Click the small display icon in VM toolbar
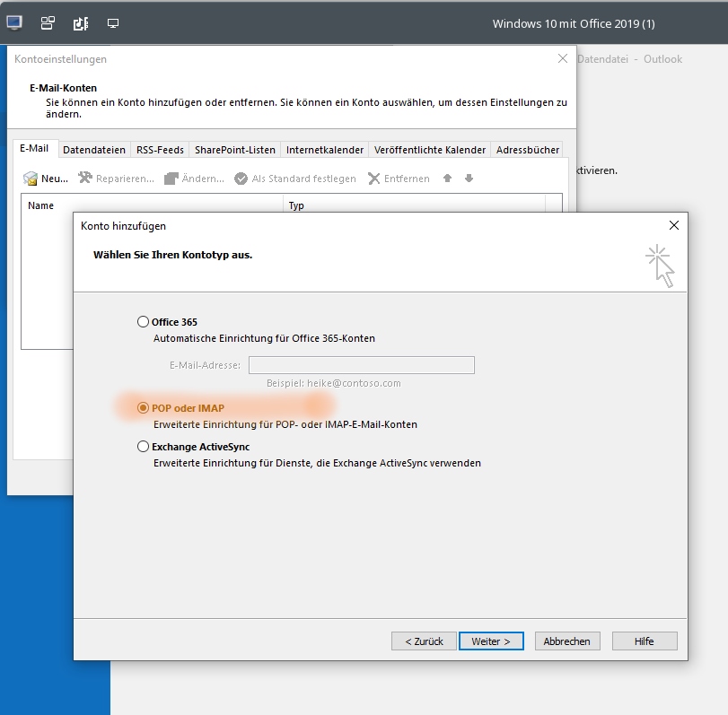Screen dimensions: 728x715 [x=113, y=23]
